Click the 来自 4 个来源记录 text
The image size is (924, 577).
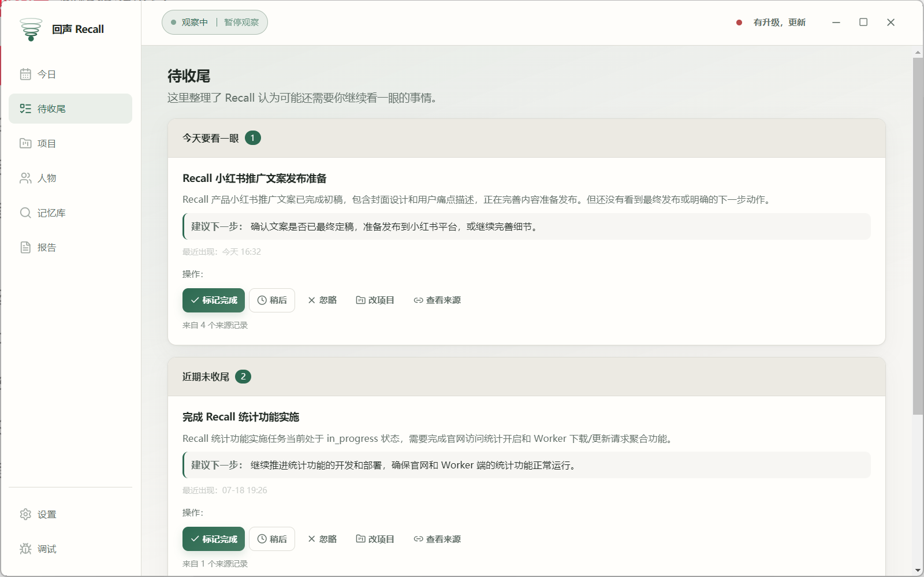pyautogui.click(x=215, y=325)
